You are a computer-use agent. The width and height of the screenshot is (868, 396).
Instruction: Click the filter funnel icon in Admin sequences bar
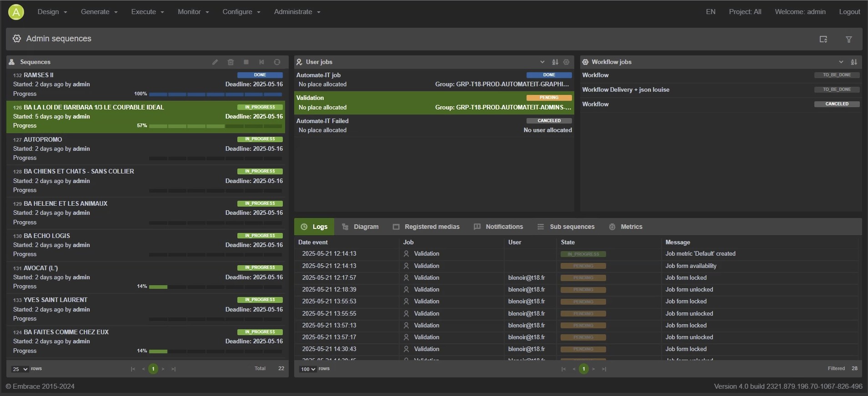click(849, 39)
